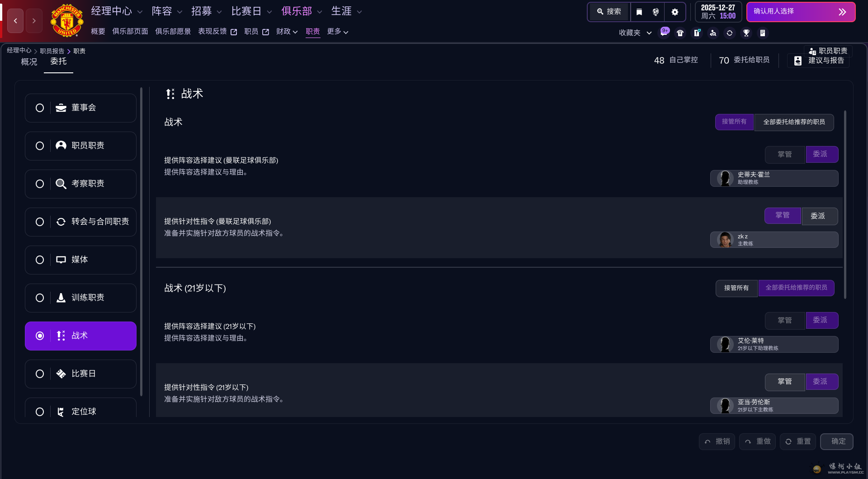Viewport: 868px width, 479px height.
Task: Switch to the 概况 tab
Action: [x=29, y=62]
